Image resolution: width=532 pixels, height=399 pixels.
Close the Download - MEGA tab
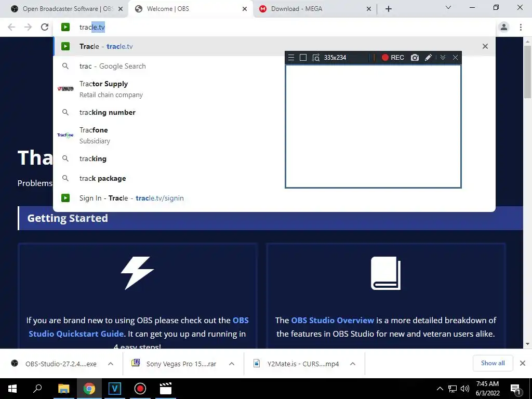[369, 9]
